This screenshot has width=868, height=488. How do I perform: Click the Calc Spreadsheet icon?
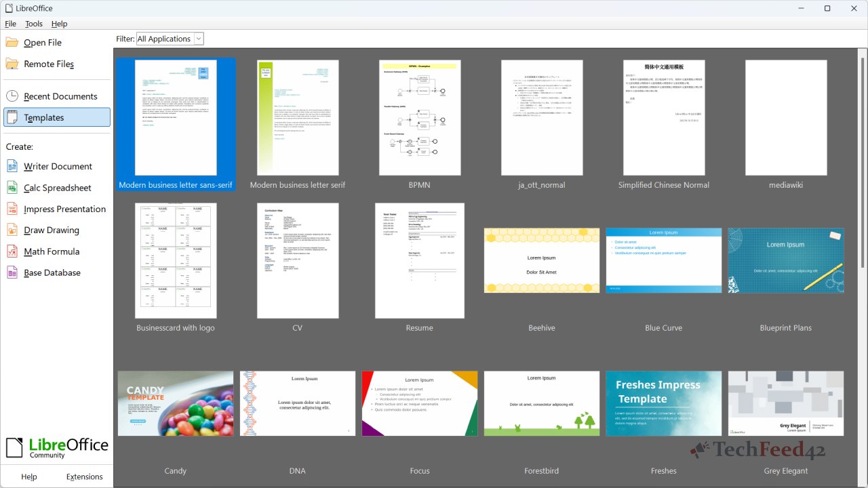[x=12, y=188]
